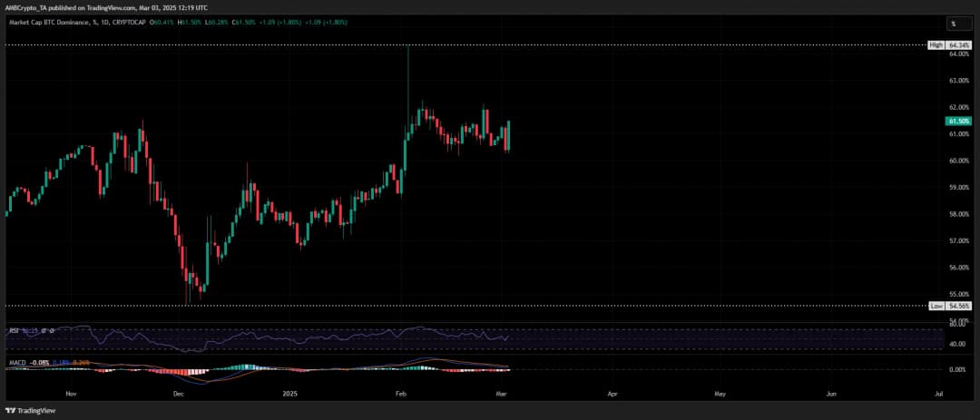This screenshot has width=980, height=420.
Task: Click the High label on price axis
Action: pyautogui.click(x=936, y=44)
